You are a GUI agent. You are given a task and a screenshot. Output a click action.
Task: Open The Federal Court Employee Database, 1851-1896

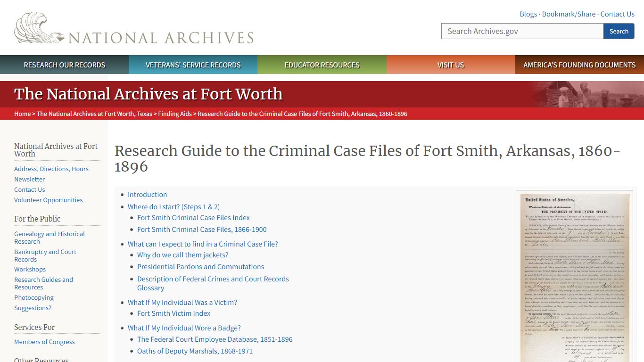coord(215,339)
